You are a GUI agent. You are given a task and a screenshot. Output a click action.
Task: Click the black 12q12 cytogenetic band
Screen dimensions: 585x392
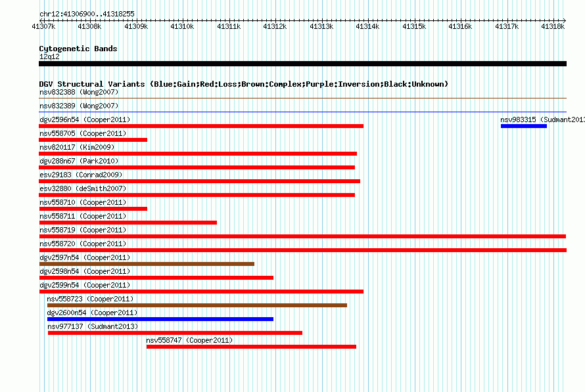point(302,64)
